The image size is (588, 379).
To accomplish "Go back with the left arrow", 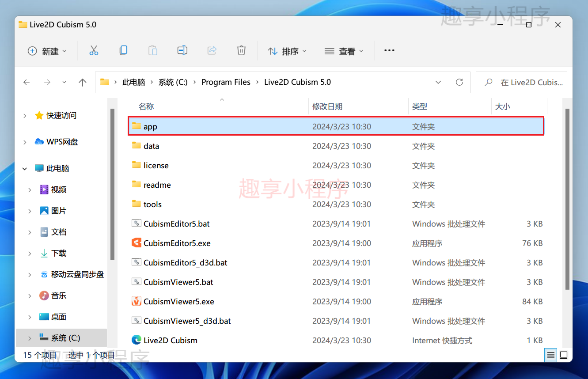I will pyautogui.click(x=27, y=82).
